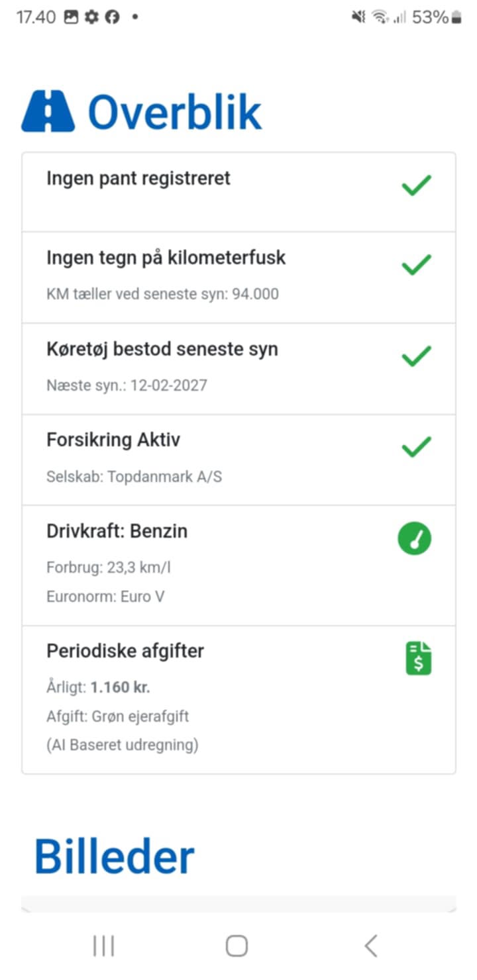The width and height of the screenshot is (477, 980).
Task: Tap the Selskab: Topdanmark A/S text
Action: tap(134, 477)
